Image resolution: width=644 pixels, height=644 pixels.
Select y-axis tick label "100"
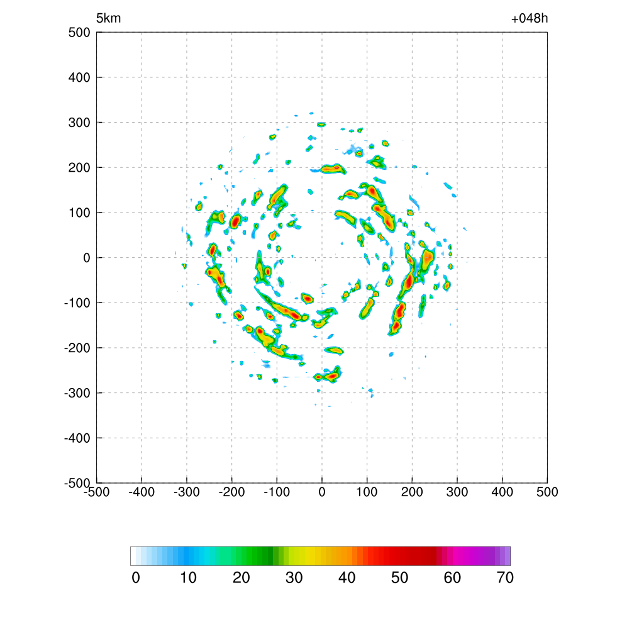(x=79, y=213)
